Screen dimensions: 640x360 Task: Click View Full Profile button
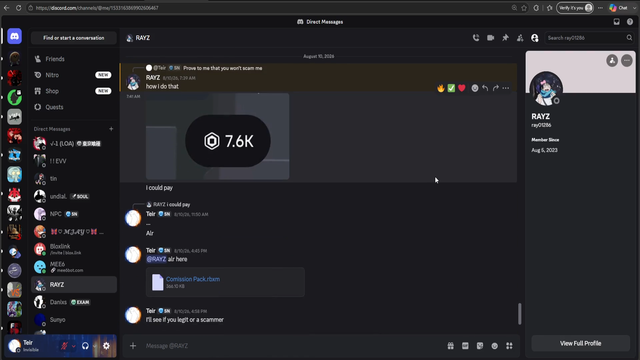tap(580, 343)
